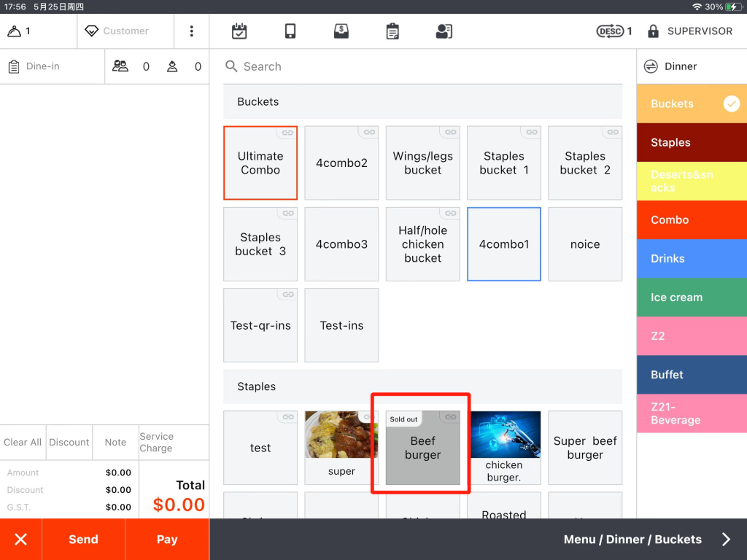This screenshot has height=560, width=747.
Task: Click the DESC sort order icon
Action: 610,31
